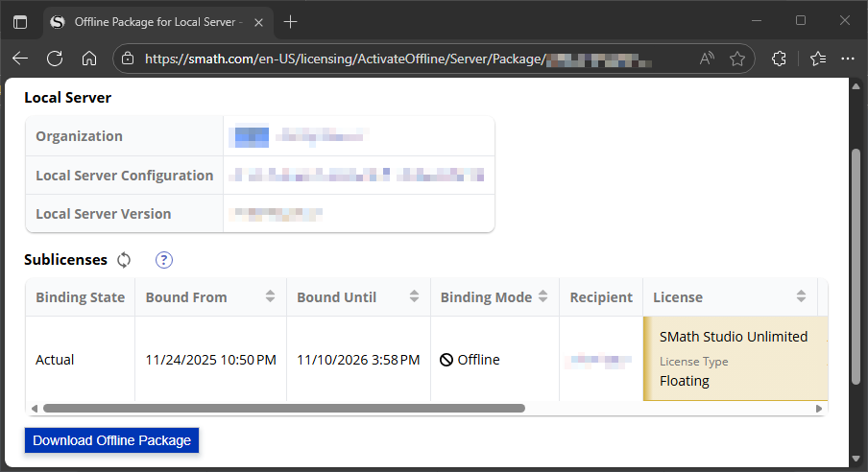Click the Local Server Configuration label
This screenshot has height=472, width=868.
(125, 176)
